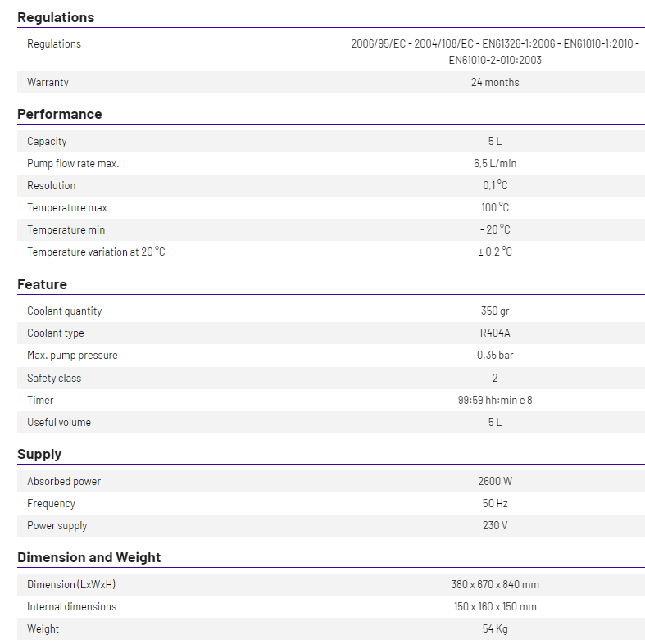The width and height of the screenshot is (645, 644).
Task: Click the 6,5 L/min value
Action: point(495,164)
